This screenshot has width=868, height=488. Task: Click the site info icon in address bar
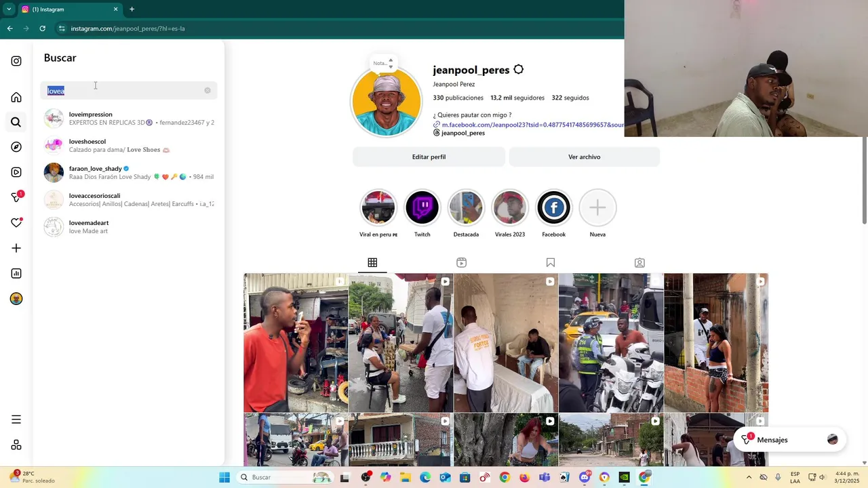(61, 28)
